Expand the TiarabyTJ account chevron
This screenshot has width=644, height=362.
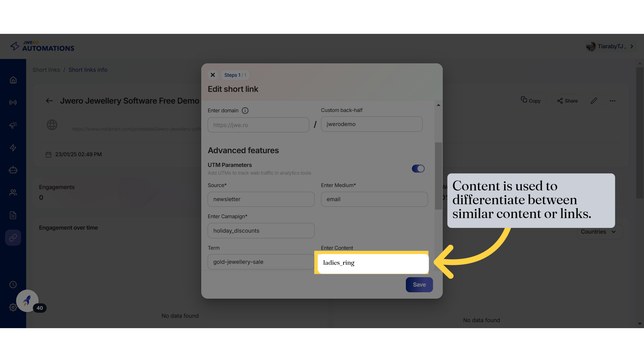(x=632, y=46)
